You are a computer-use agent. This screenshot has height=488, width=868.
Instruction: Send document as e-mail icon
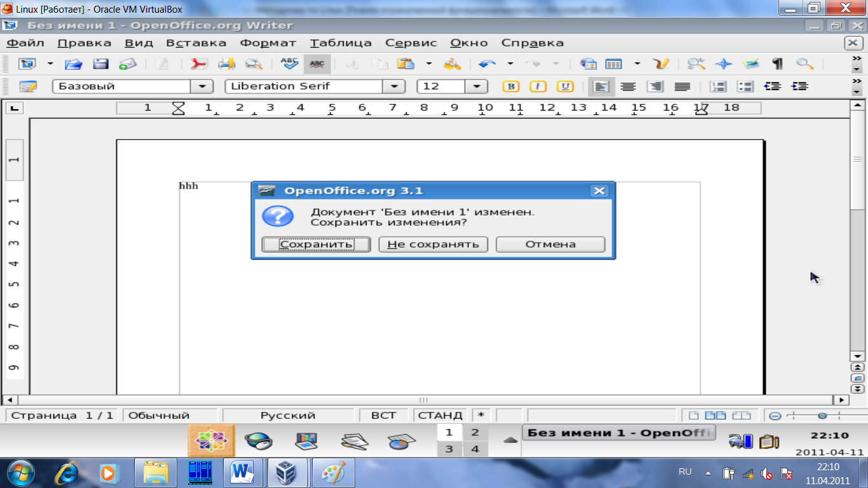tap(128, 64)
